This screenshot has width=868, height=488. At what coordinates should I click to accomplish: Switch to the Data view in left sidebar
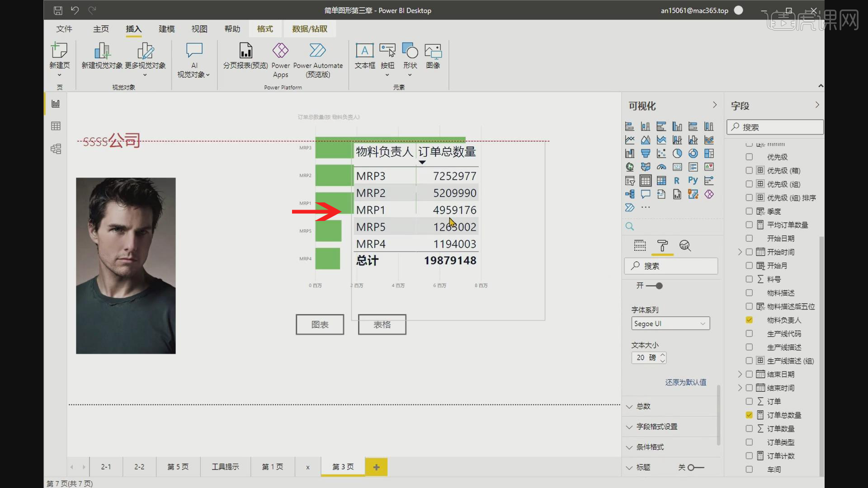coord(56,126)
